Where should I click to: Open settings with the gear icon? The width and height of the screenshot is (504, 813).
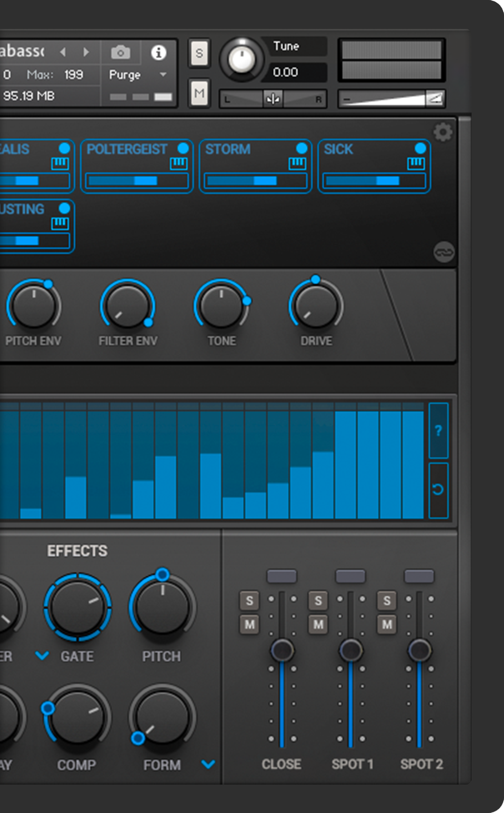(x=443, y=132)
